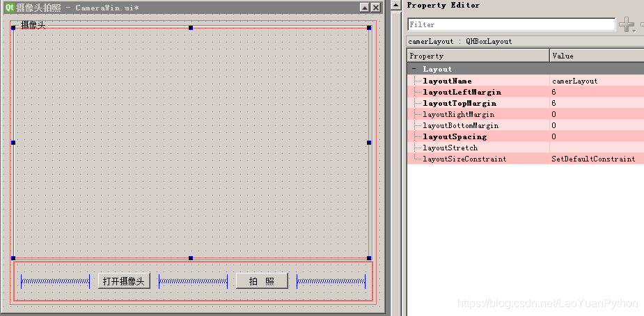The image size is (644, 316).
Task: Click the top-center selection handle of the layout
Action: coord(191,28)
